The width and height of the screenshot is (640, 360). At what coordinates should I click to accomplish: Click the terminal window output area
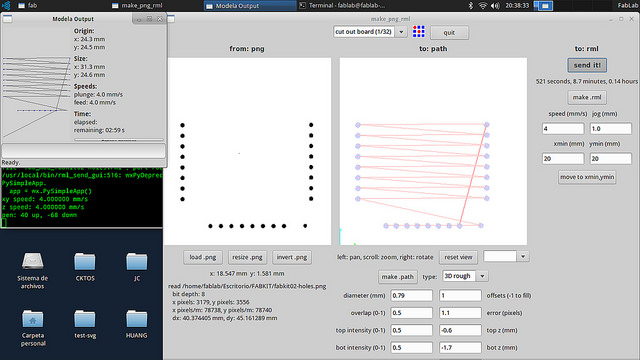click(82, 198)
